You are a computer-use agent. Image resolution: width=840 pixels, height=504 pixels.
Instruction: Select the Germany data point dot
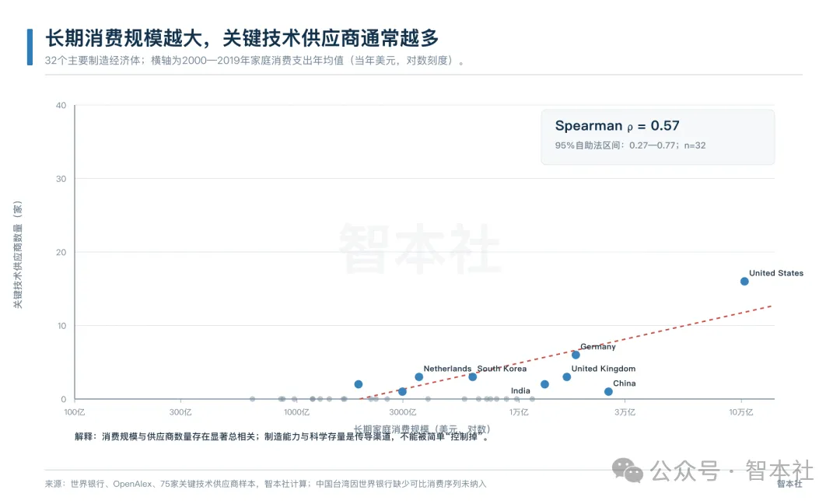click(x=576, y=355)
